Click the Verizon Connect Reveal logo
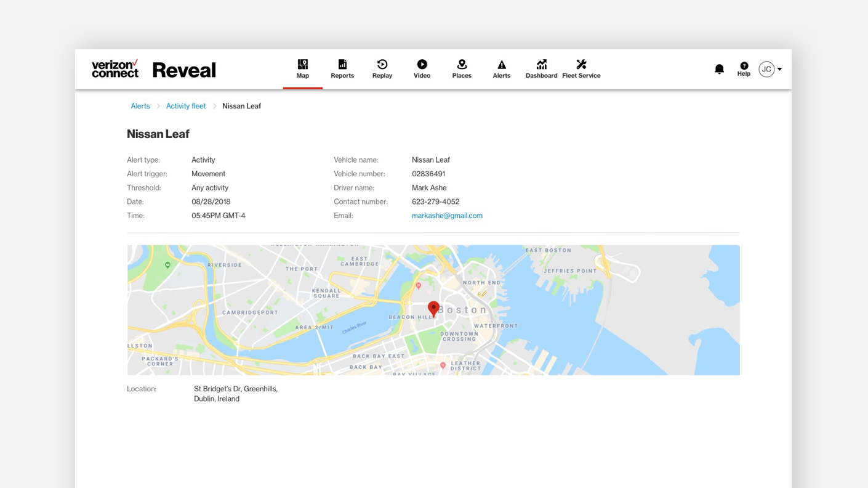 pyautogui.click(x=153, y=69)
